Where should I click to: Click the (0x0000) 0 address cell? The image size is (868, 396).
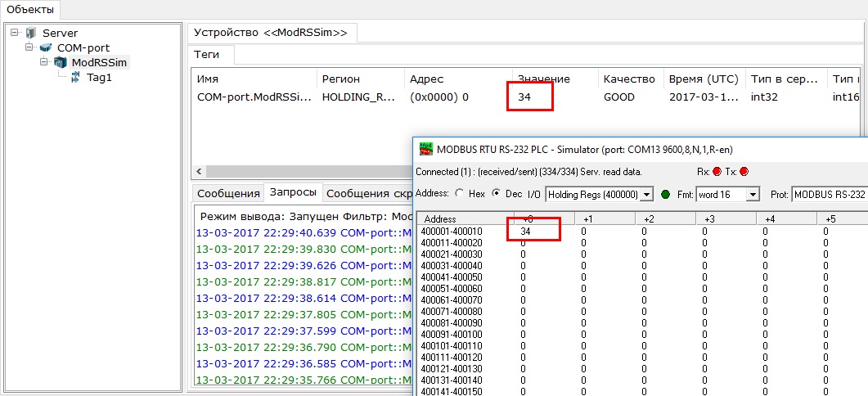pos(439,97)
